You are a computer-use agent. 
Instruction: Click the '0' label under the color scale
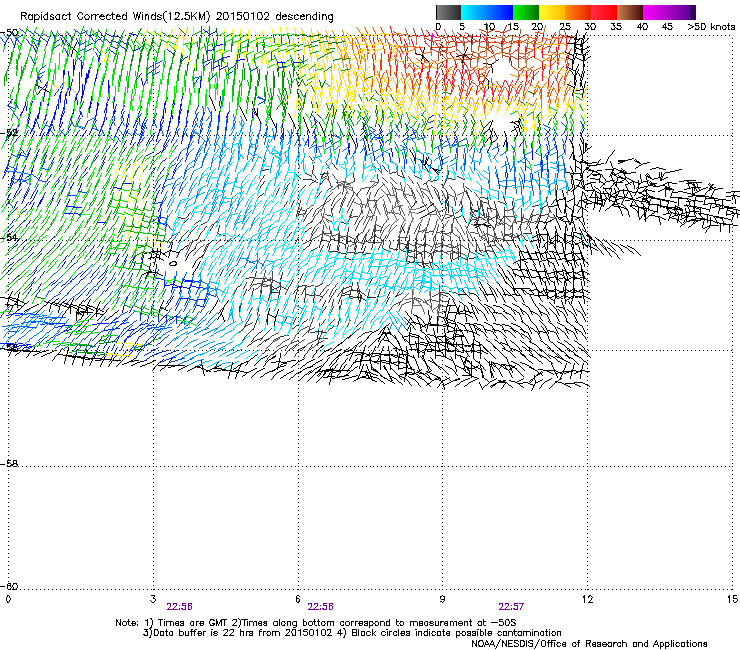click(x=438, y=26)
